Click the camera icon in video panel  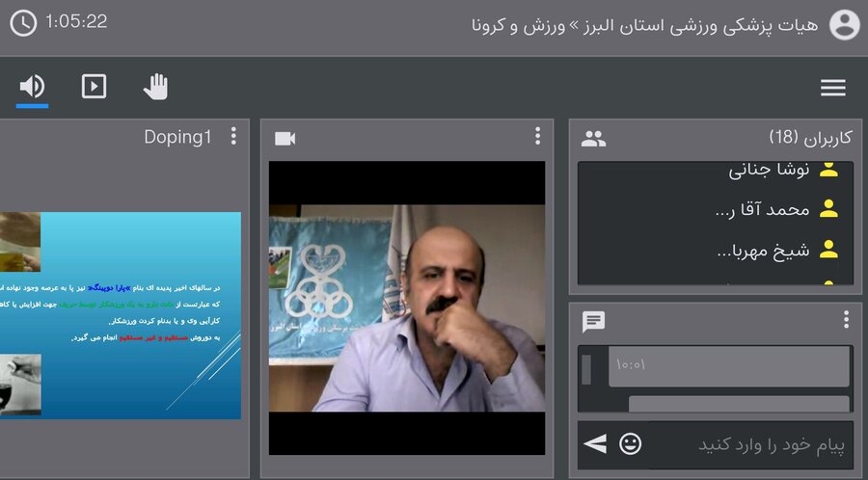pos(285,139)
